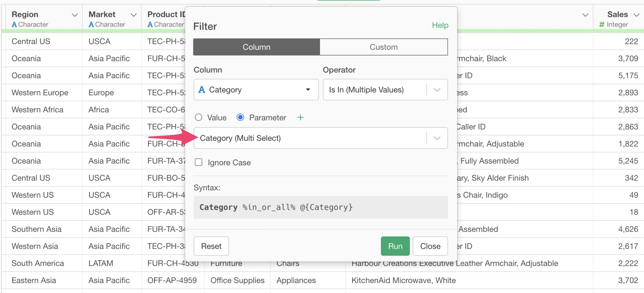This screenshot has height=293, width=644.
Task: Click the Character type icon under Region
Action: (x=14, y=24)
